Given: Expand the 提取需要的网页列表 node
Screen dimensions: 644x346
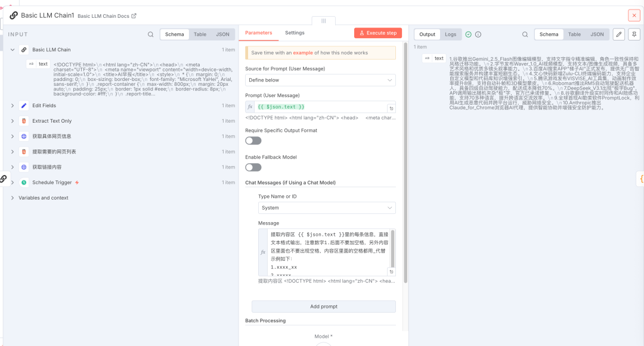Looking at the screenshot, I should point(13,152).
